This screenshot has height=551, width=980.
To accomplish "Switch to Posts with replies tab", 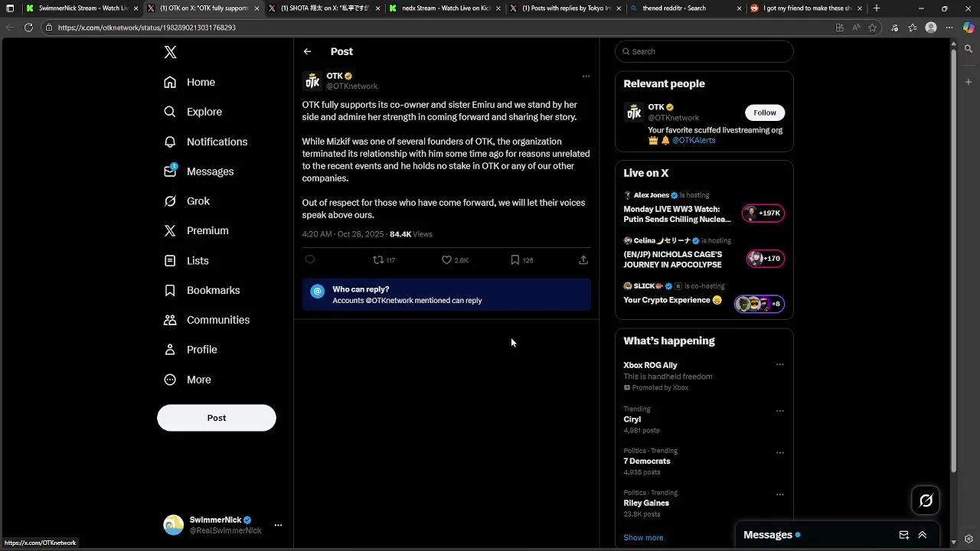I will (x=567, y=8).
